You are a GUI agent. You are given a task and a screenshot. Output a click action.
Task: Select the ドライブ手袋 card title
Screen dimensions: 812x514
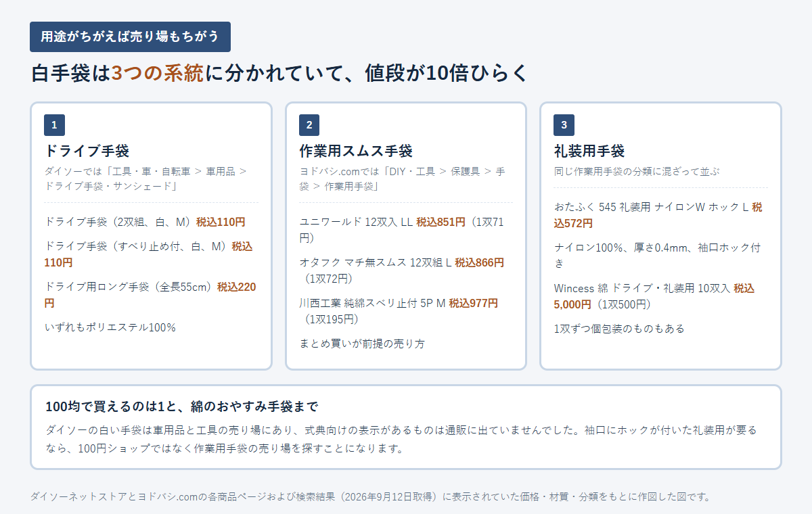coord(87,150)
